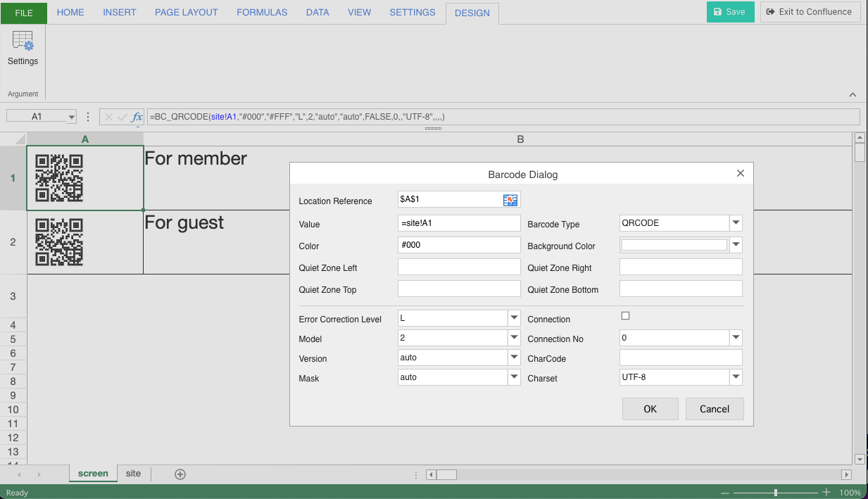Screen dimensions: 868x499
Task: Open the name box dropdown arrow
Action: click(71, 118)
